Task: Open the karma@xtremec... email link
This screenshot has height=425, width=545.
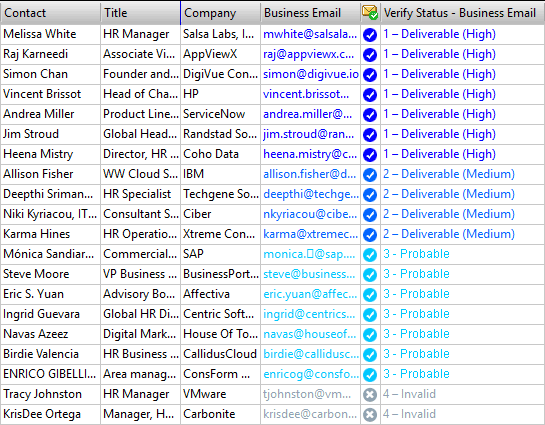Action: coord(310,234)
